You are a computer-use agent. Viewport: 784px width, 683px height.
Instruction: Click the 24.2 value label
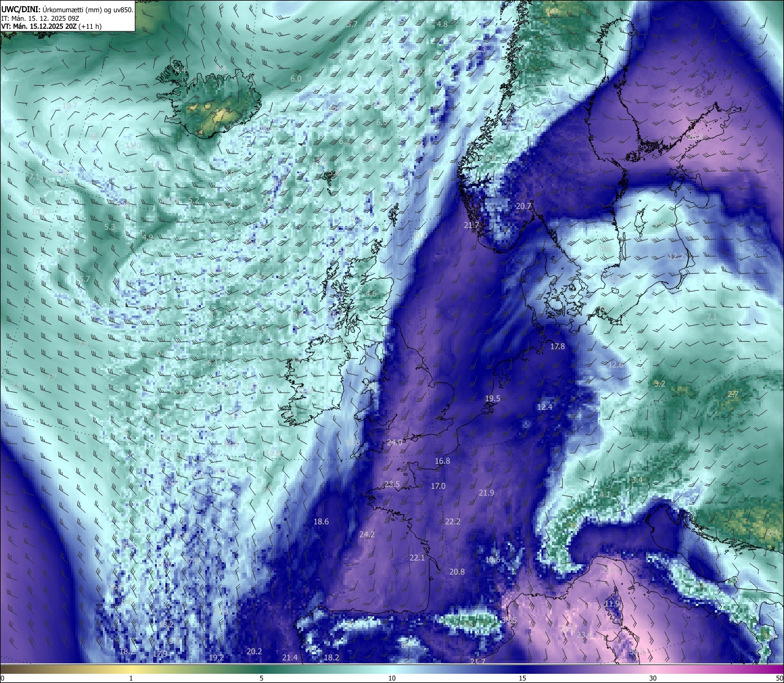tap(367, 535)
